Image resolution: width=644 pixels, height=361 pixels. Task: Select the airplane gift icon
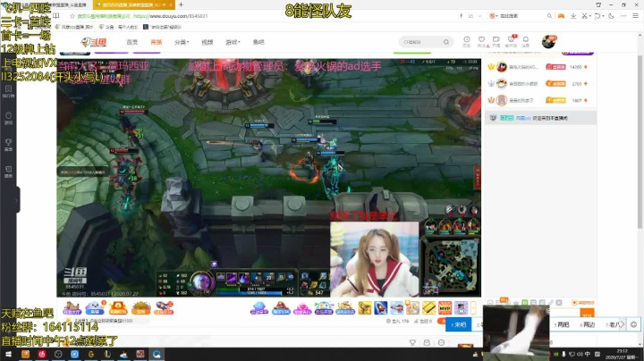397,307
